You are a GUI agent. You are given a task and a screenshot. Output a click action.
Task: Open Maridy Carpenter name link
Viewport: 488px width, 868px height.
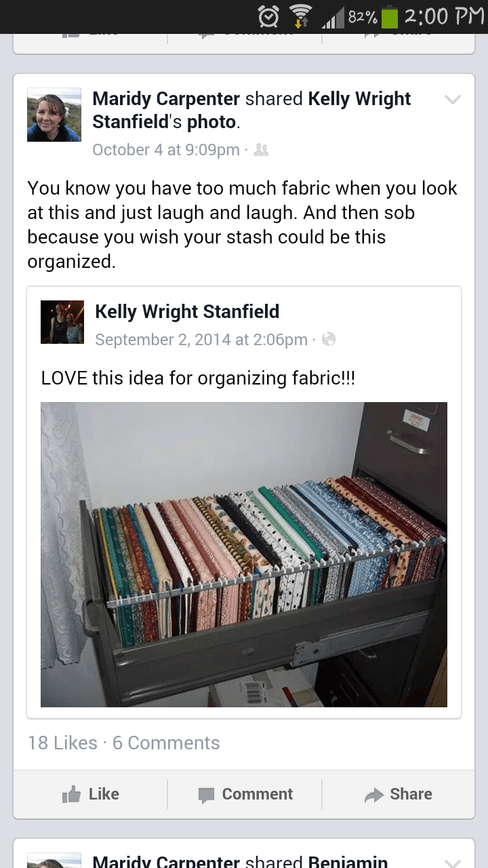click(x=166, y=99)
